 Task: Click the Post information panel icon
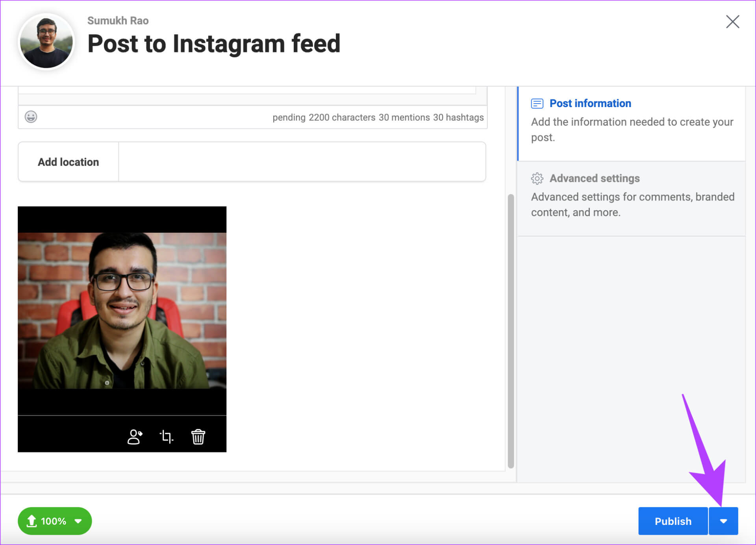point(536,103)
